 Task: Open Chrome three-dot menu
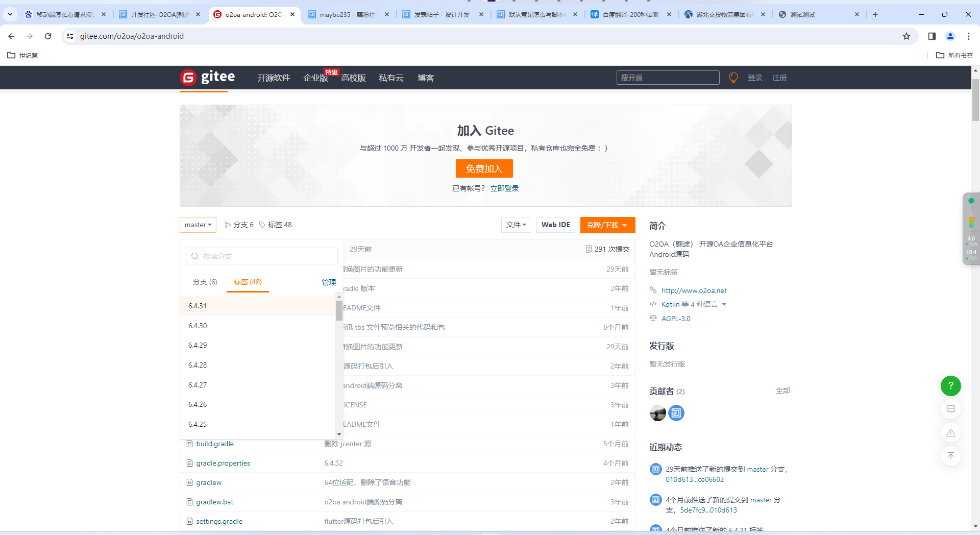coord(969,36)
